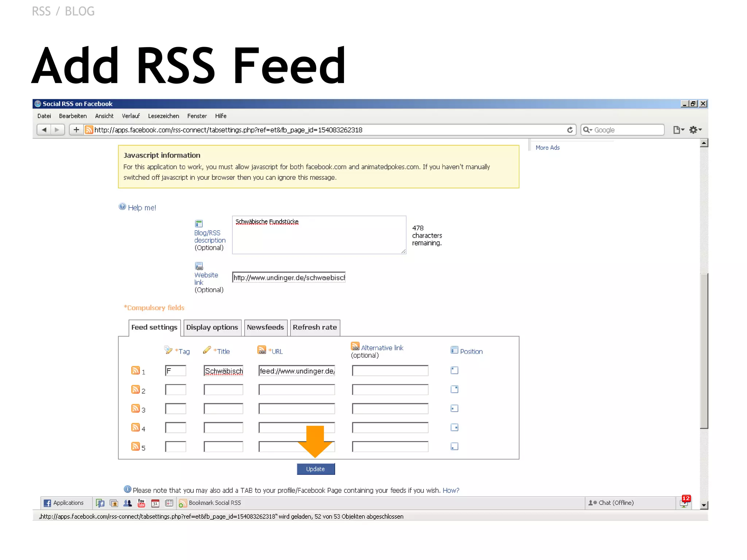Image resolution: width=747 pixels, height=560 pixels.
Task: Click the RSS icon for feed row 5
Action: coord(135,446)
